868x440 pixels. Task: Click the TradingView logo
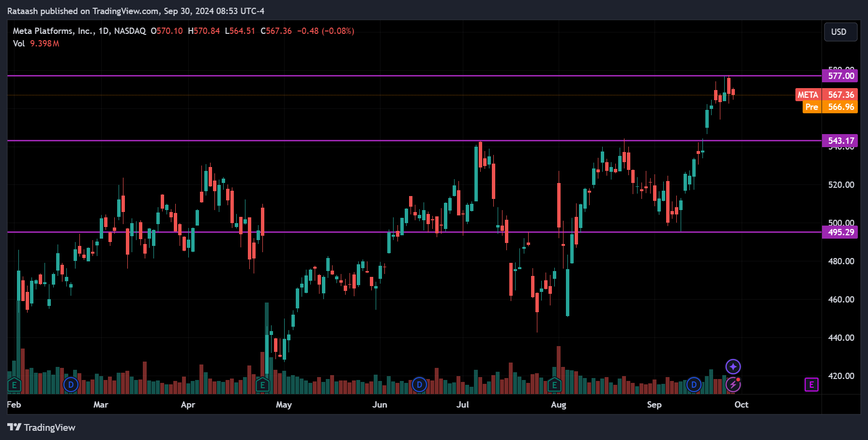click(42, 427)
